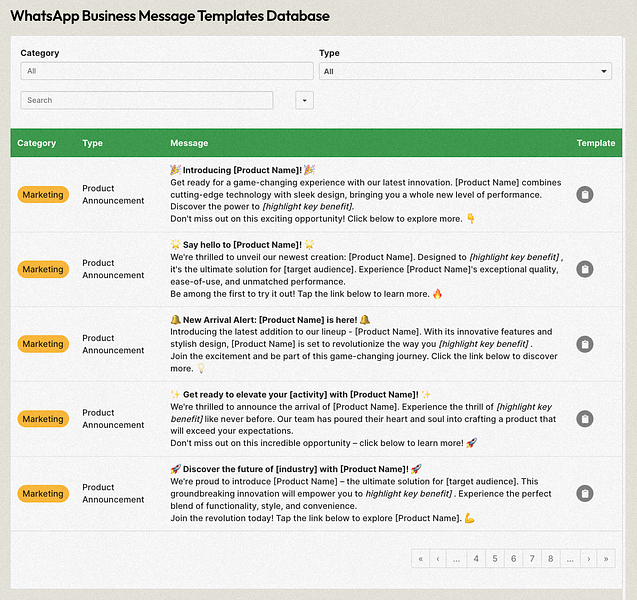Open page 7
This screenshot has height=600, width=637.
532,559
